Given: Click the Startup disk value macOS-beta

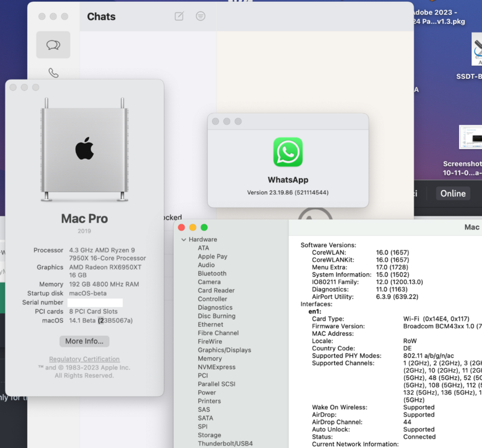Looking at the screenshot, I should tap(87, 294).
